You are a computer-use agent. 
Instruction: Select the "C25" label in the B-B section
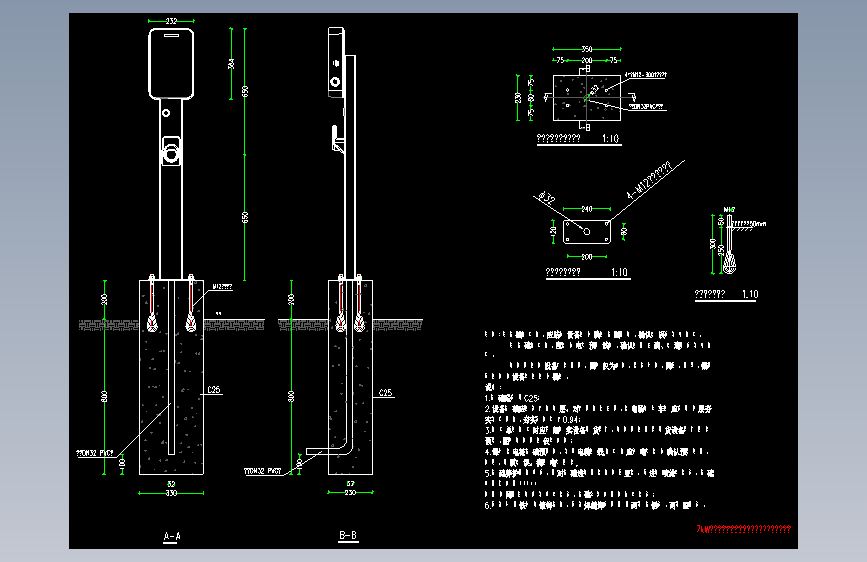385,393
